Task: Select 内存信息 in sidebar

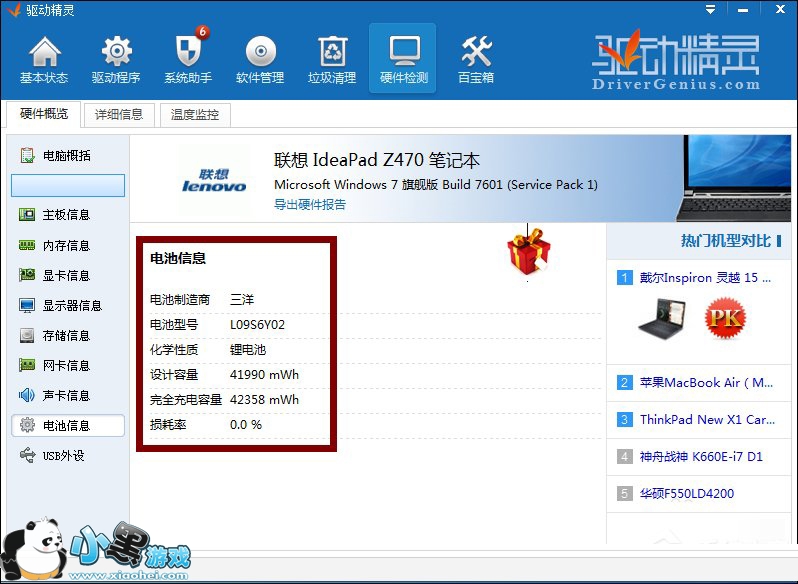Action: [x=67, y=246]
